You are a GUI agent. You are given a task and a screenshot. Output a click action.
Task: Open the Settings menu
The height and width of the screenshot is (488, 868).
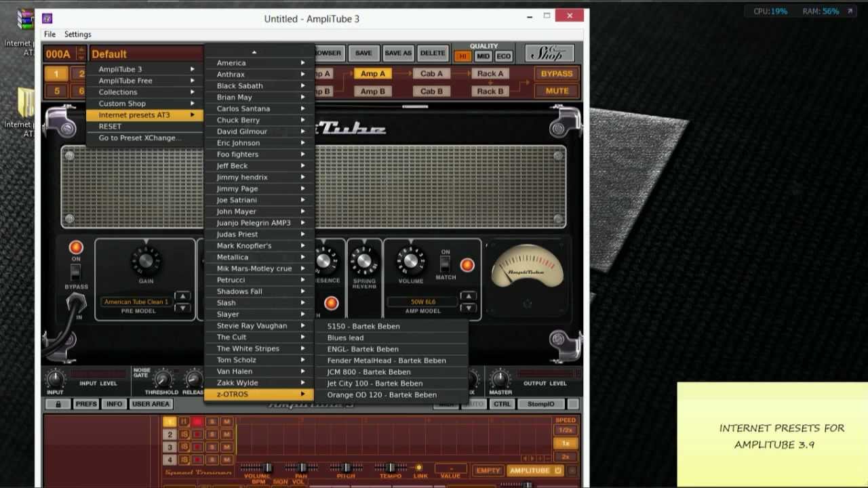click(77, 34)
